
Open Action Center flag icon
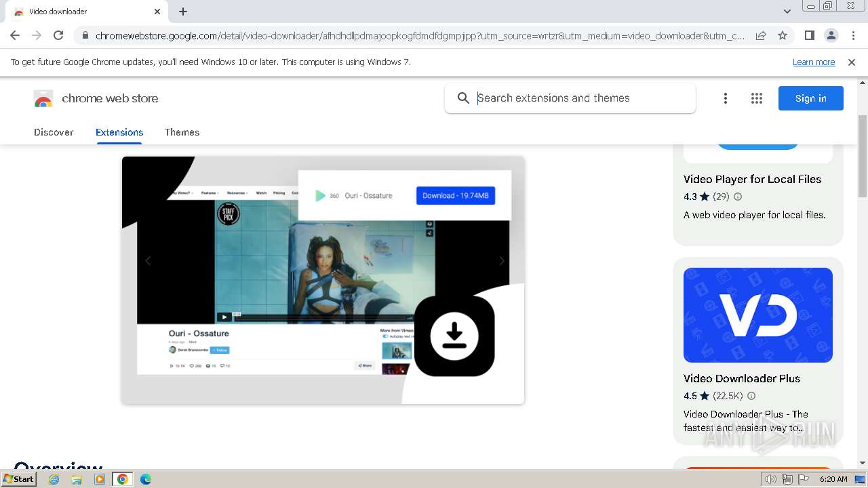click(804, 479)
